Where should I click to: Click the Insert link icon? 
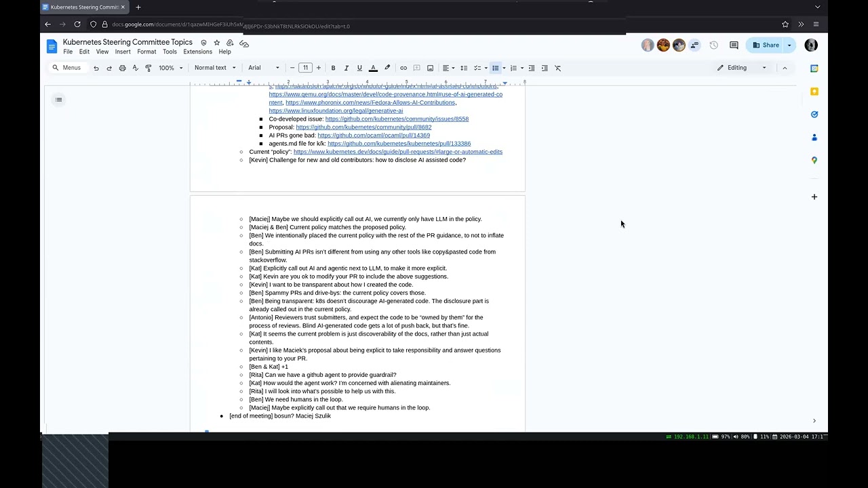(x=403, y=68)
